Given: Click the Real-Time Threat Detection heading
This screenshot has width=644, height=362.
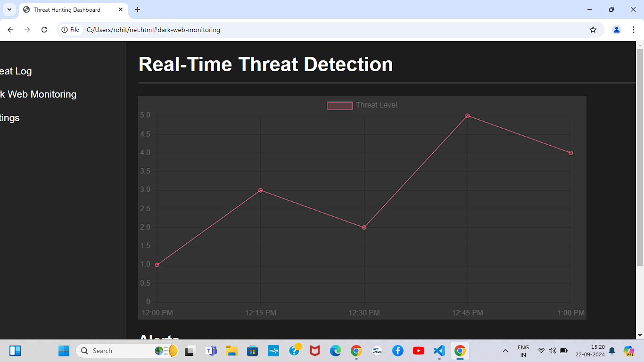Looking at the screenshot, I should tap(266, 65).
